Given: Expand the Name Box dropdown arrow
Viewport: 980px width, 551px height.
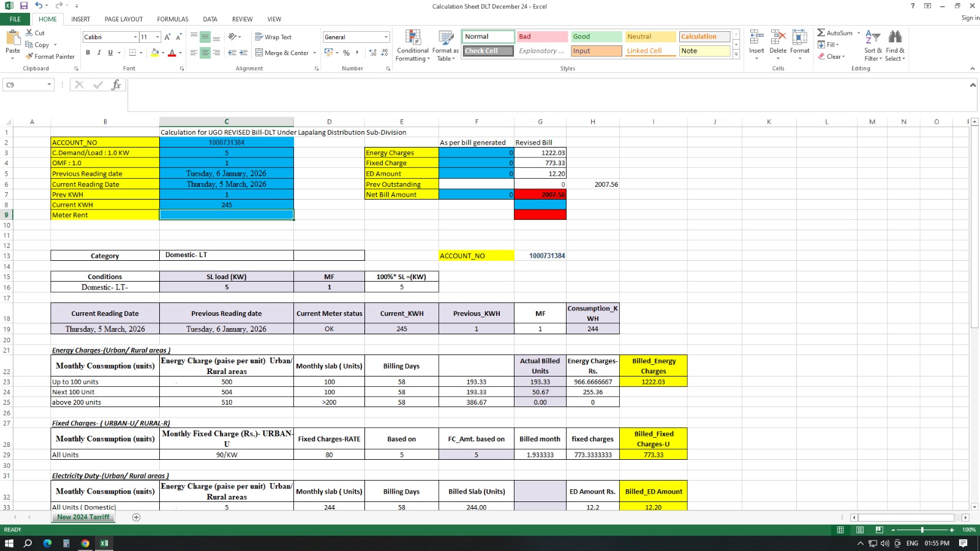Looking at the screenshot, I should click(x=49, y=85).
